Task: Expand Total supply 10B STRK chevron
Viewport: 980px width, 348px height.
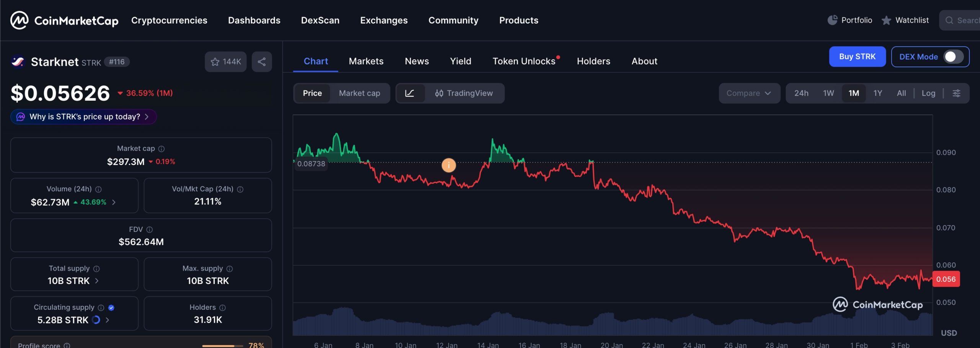Action: (96, 281)
